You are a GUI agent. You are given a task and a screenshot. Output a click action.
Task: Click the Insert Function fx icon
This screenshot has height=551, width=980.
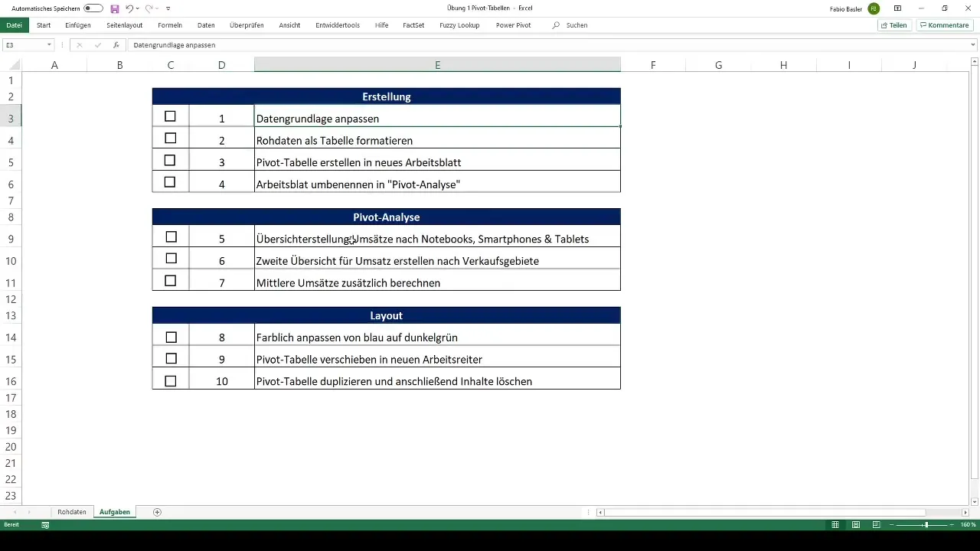pyautogui.click(x=116, y=45)
